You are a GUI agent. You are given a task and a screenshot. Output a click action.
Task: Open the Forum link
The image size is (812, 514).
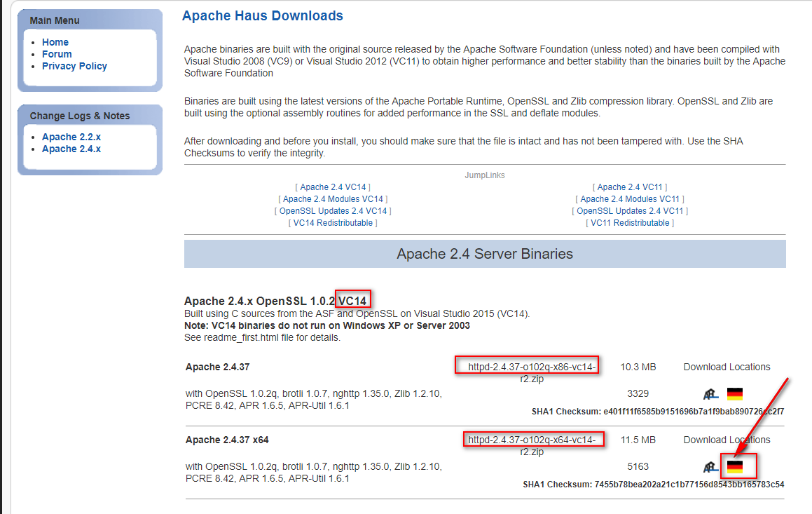click(57, 54)
